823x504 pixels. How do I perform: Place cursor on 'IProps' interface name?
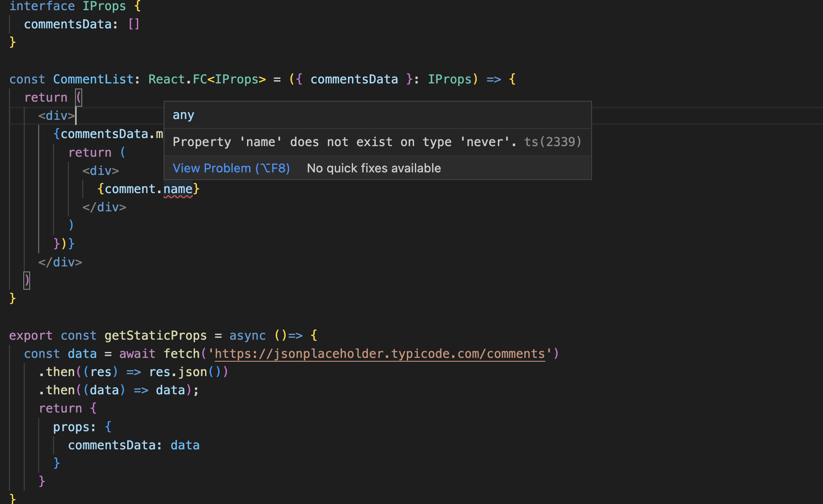104,6
